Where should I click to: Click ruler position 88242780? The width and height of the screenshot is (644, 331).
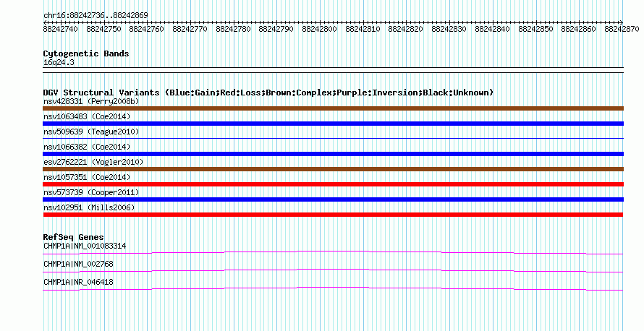click(233, 29)
